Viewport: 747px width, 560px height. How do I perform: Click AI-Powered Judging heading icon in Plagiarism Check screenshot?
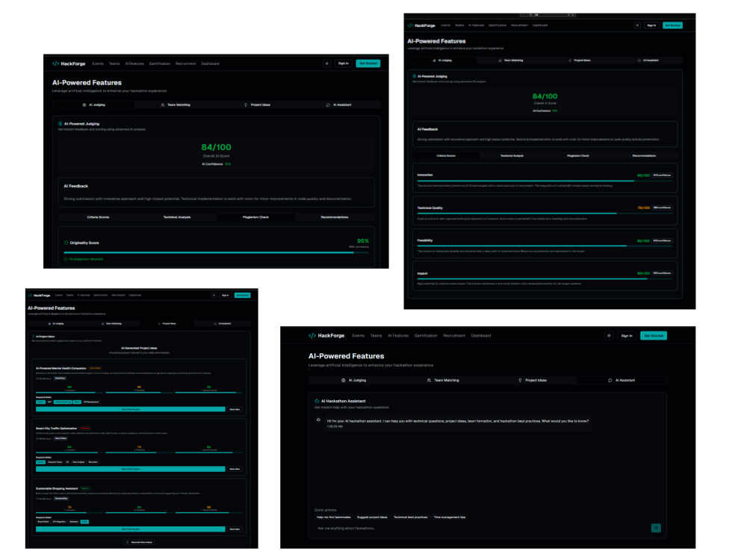[x=60, y=124]
